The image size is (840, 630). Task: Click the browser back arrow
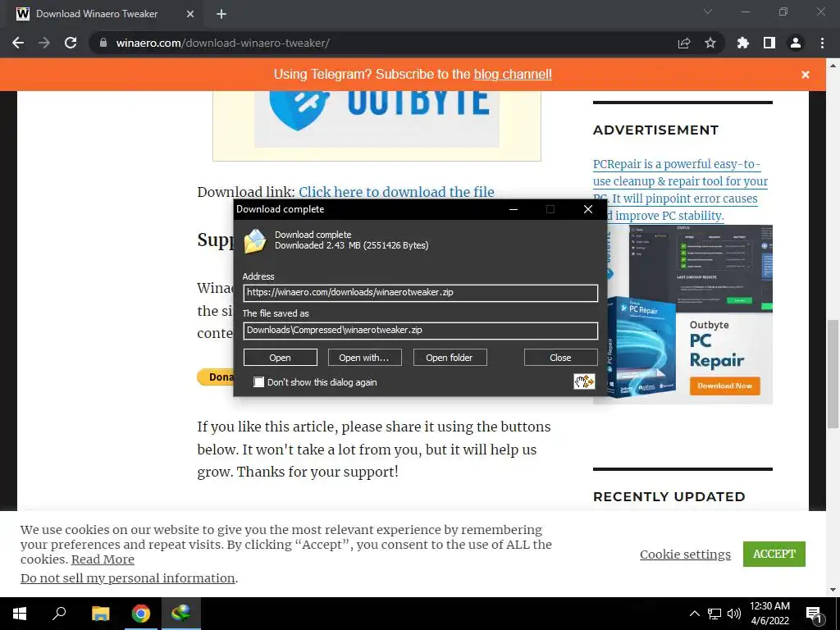point(18,43)
